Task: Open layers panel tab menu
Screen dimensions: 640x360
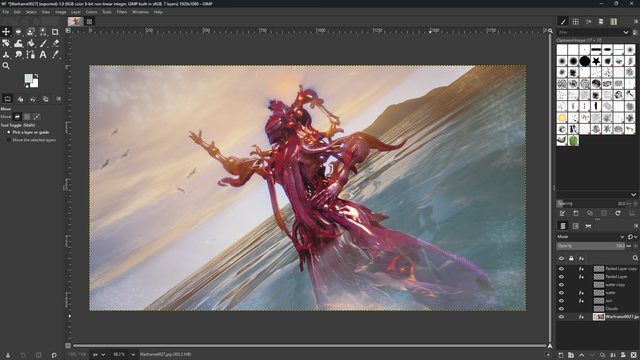Action: (x=636, y=226)
